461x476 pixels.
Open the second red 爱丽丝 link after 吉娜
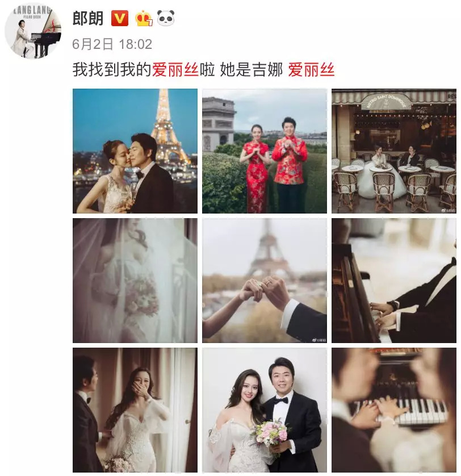coord(311,69)
